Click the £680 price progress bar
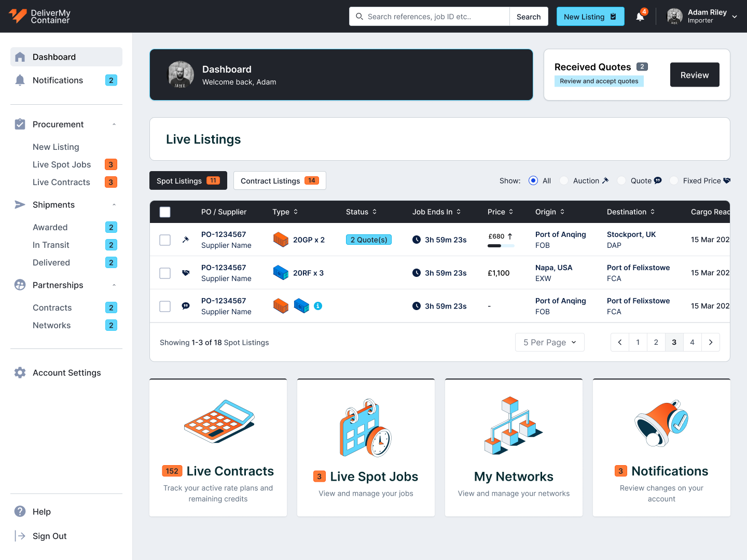Viewport: 747px width, 560px height. [501, 246]
